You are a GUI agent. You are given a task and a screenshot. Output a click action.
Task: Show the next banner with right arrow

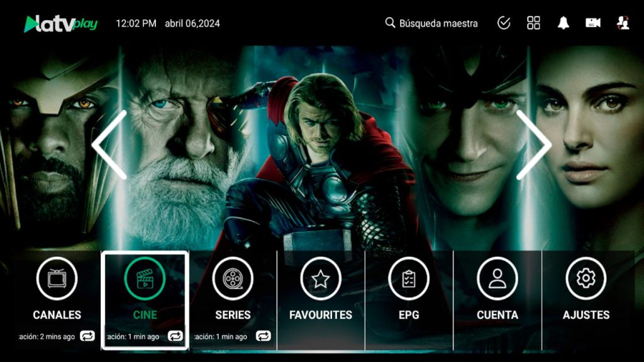pos(534,145)
